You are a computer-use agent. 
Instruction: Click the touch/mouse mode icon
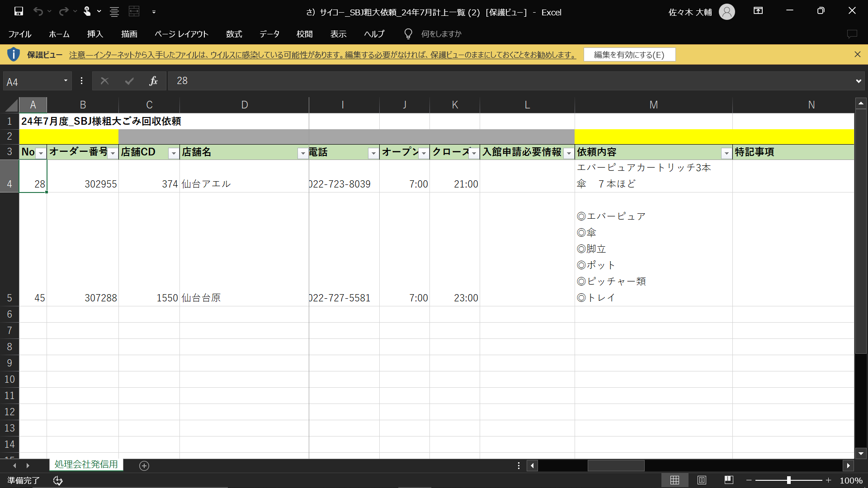tap(87, 11)
